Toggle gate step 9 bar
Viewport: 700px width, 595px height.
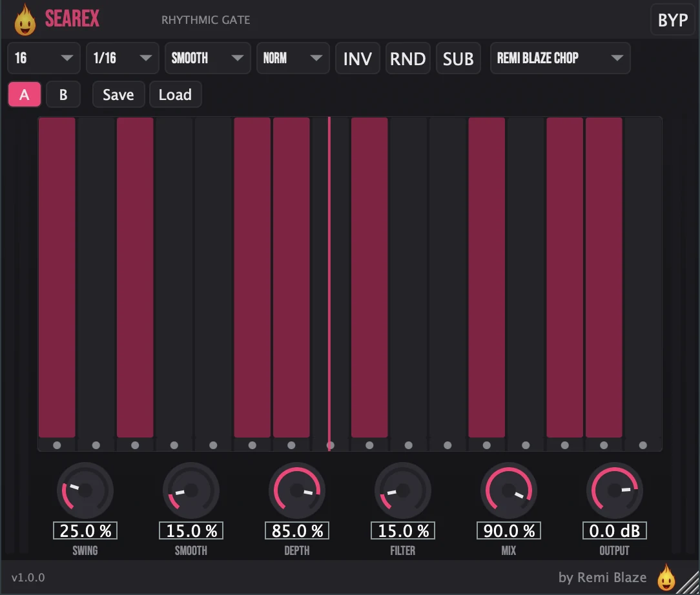click(x=369, y=277)
